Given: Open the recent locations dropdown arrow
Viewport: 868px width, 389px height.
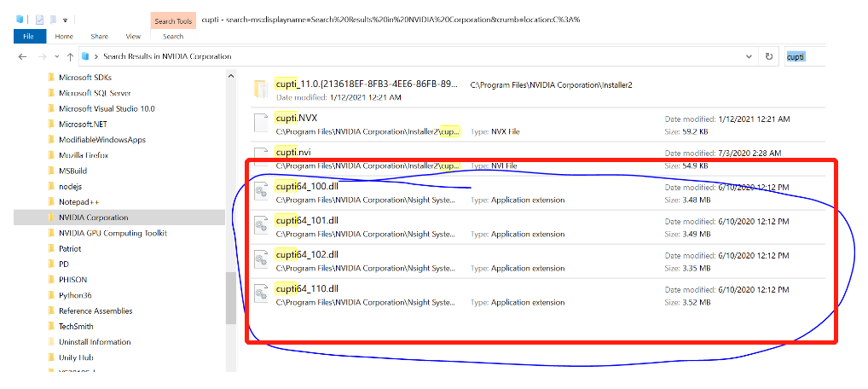Looking at the screenshot, I should pyautogui.click(x=56, y=56).
